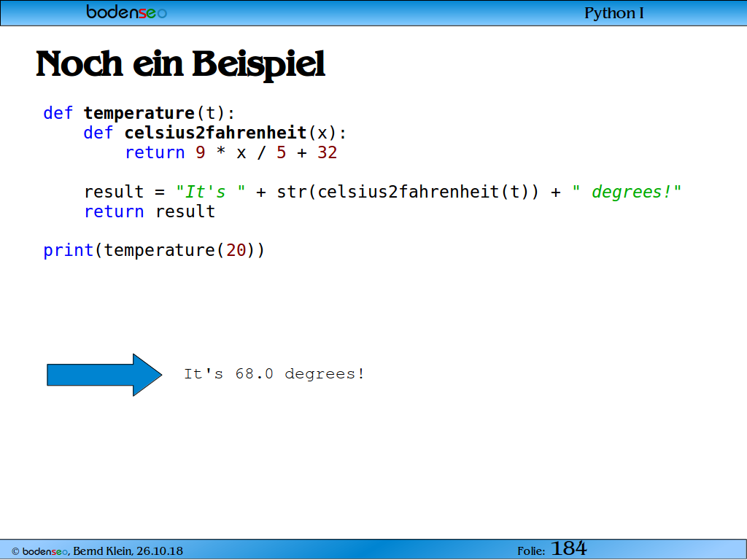Click the bodenseo logo in header

click(x=126, y=12)
